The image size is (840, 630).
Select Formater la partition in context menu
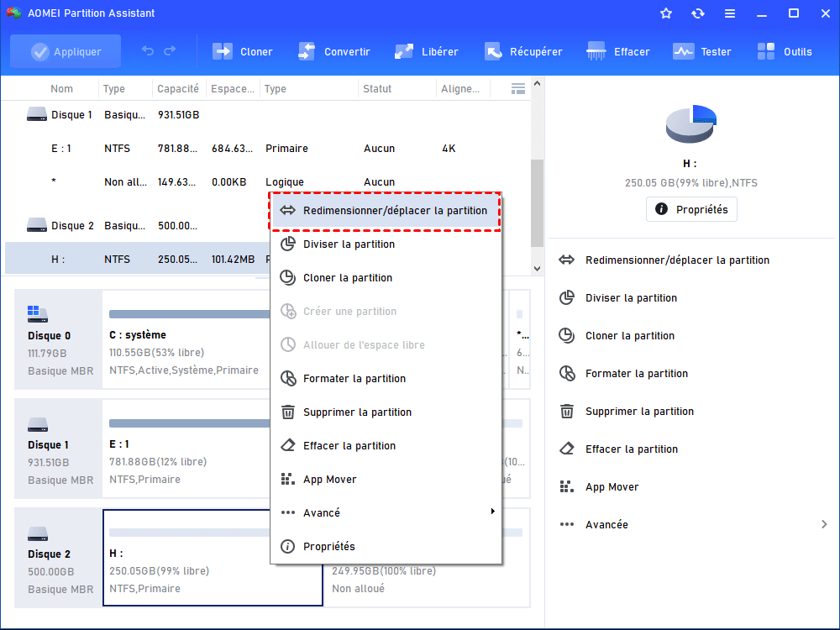(x=386, y=378)
